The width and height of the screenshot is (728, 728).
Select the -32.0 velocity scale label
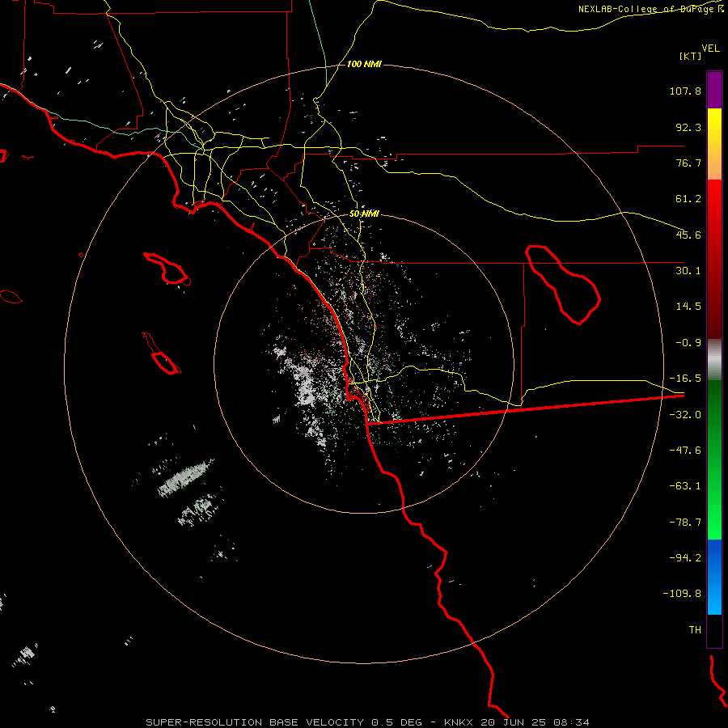click(x=685, y=415)
